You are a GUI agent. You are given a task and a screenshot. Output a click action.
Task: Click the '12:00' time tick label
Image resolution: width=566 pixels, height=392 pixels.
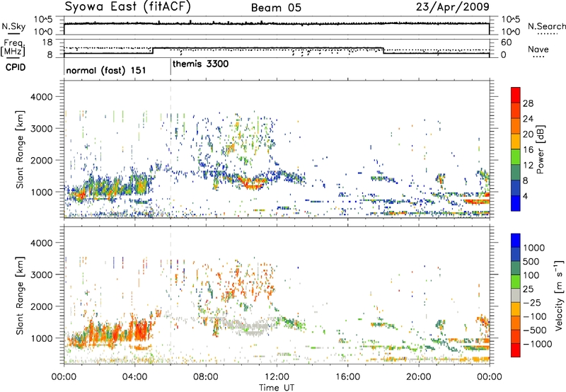click(277, 377)
